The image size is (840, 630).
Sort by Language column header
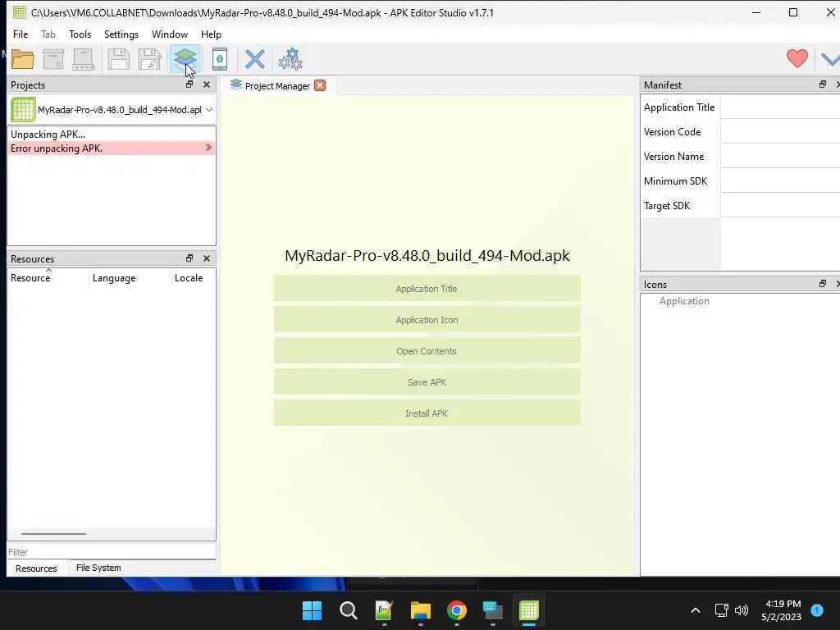tap(130, 278)
